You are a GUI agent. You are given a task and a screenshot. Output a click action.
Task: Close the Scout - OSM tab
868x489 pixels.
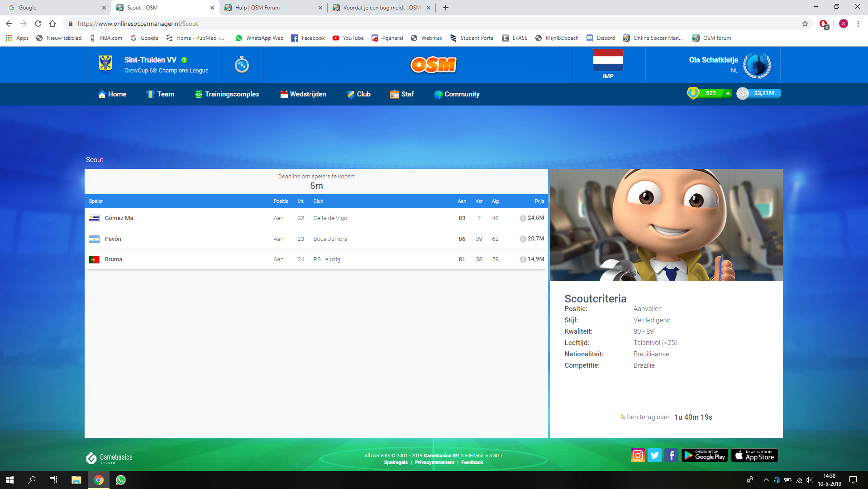click(212, 8)
